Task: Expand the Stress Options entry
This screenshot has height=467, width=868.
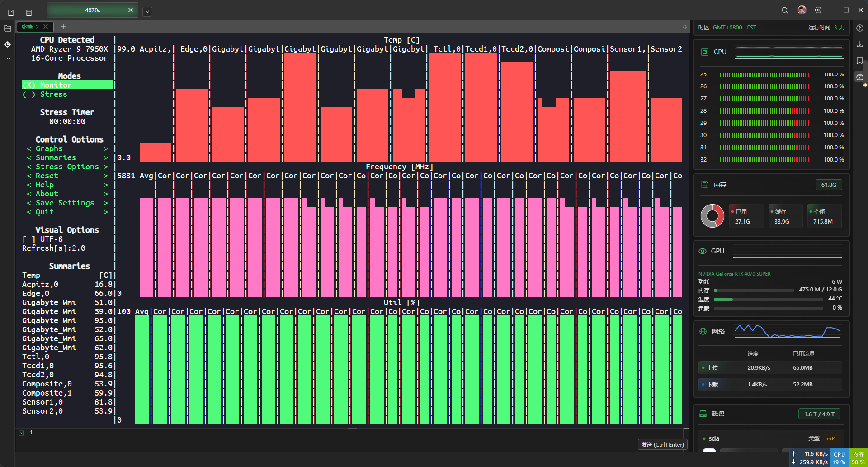Action: point(67,167)
